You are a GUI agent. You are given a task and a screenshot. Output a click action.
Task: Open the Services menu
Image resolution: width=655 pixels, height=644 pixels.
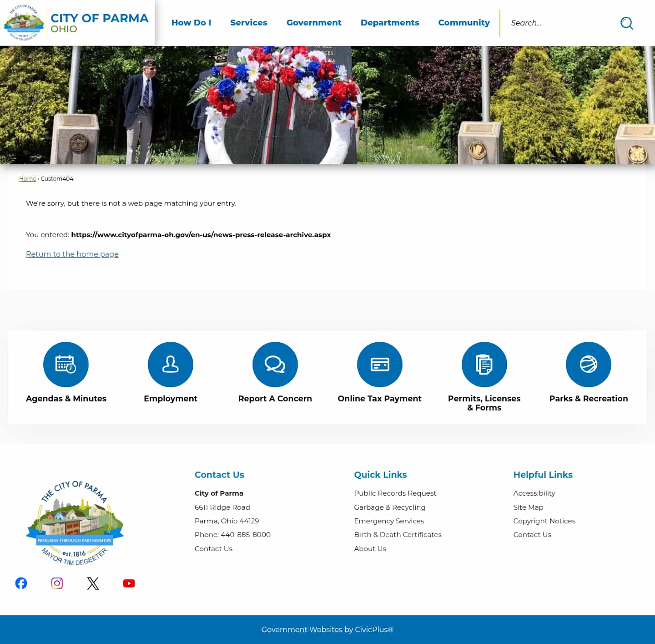pyautogui.click(x=249, y=23)
